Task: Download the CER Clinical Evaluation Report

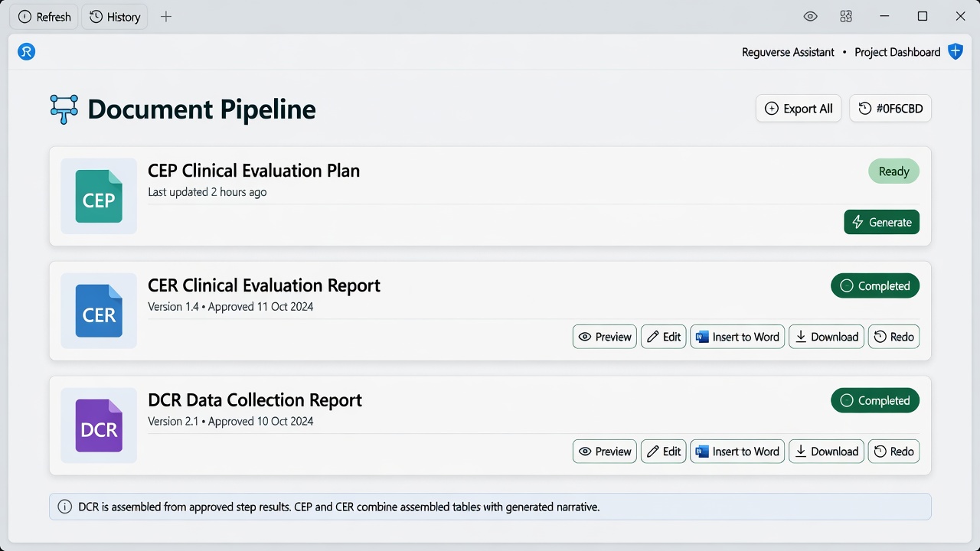Action: coord(826,337)
